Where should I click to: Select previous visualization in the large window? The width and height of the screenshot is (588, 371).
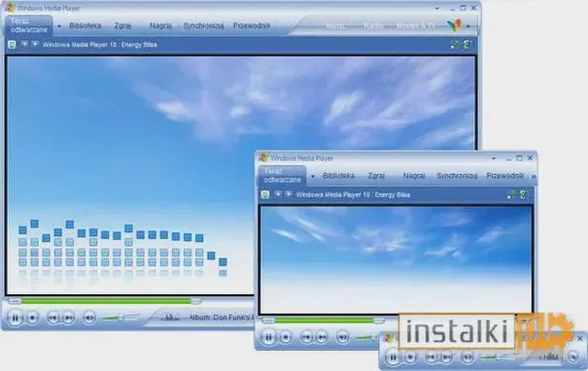(x=24, y=45)
